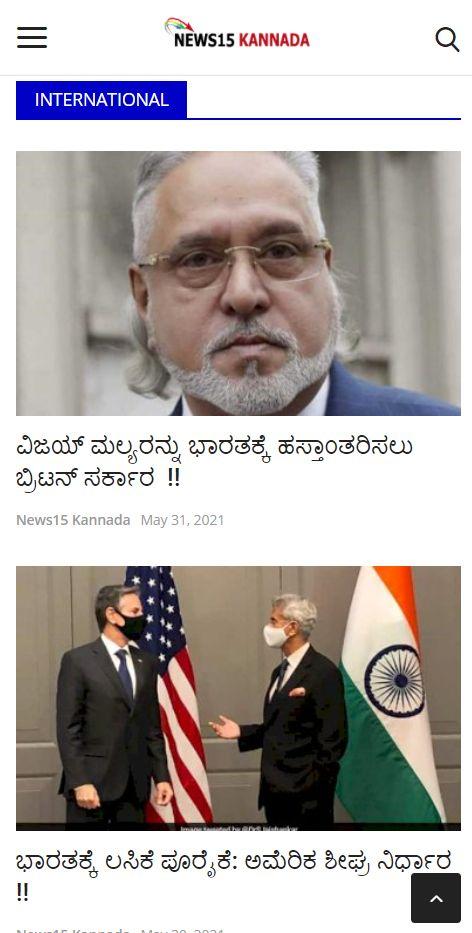Open the hamburger navigation menu
The height and width of the screenshot is (933, 472).
[32, 38]
